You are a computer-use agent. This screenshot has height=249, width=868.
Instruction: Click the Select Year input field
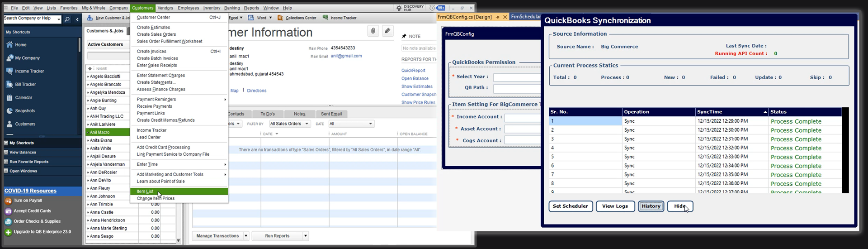pos(517,77)
